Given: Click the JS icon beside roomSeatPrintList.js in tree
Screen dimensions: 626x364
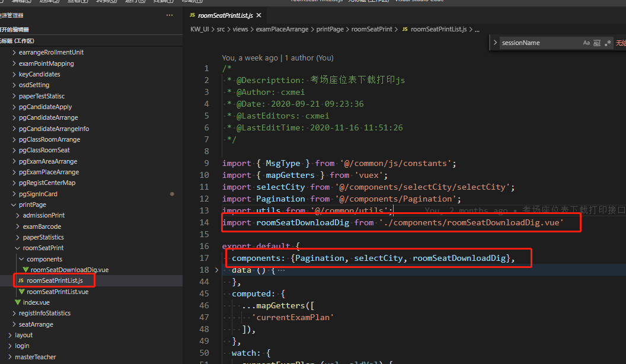Looking at the screenshot, I should (21, 280).
